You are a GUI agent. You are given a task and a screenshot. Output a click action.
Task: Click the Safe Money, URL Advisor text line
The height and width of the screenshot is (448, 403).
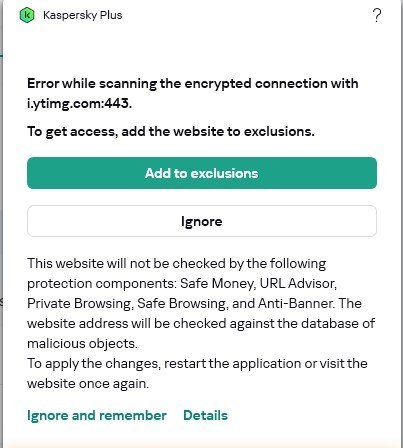coord(182,283)
